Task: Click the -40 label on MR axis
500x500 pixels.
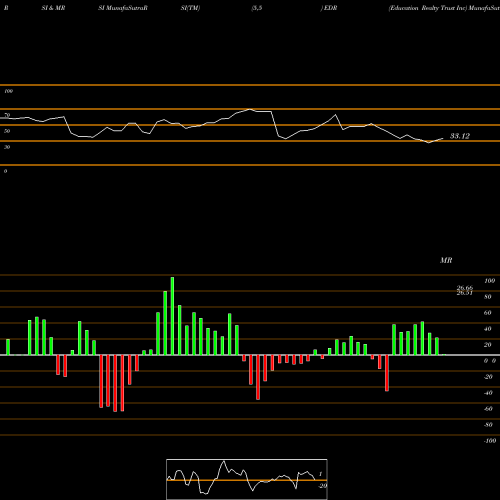Action: click(x=488, y=393)
